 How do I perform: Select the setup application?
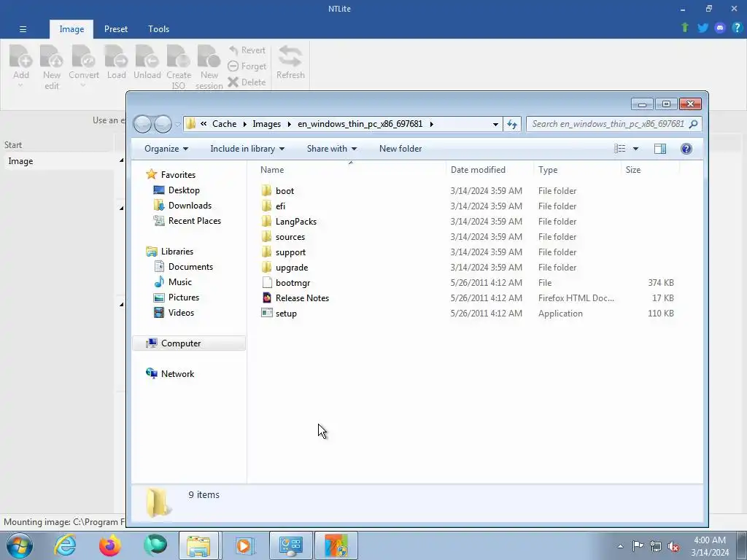pos(286,314)
